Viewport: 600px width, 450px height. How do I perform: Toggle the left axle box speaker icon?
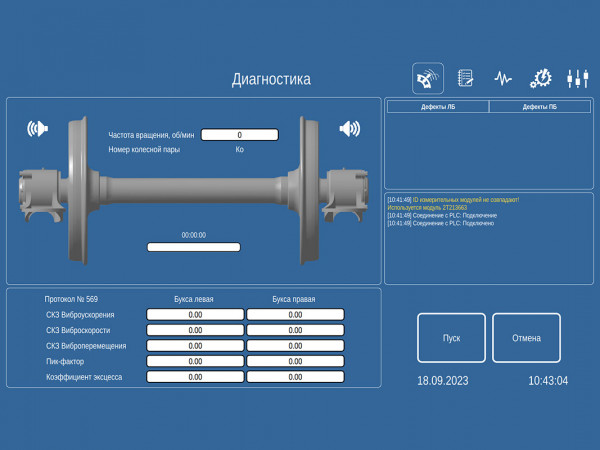pos(38,129)
